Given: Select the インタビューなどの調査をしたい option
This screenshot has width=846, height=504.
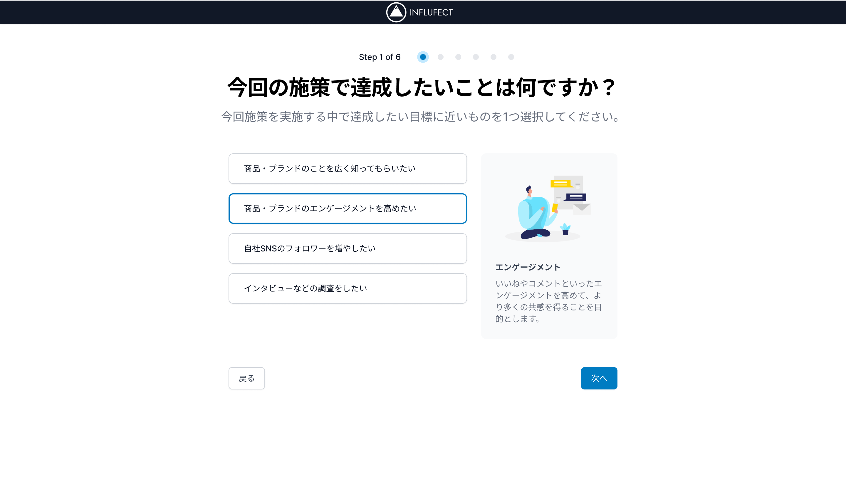Looking at the screenshot, I should pyautogui.click(x=348, y=288).
